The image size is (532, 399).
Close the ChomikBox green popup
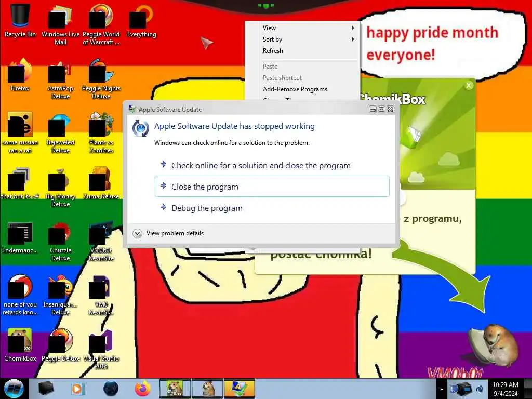[469, 86]
